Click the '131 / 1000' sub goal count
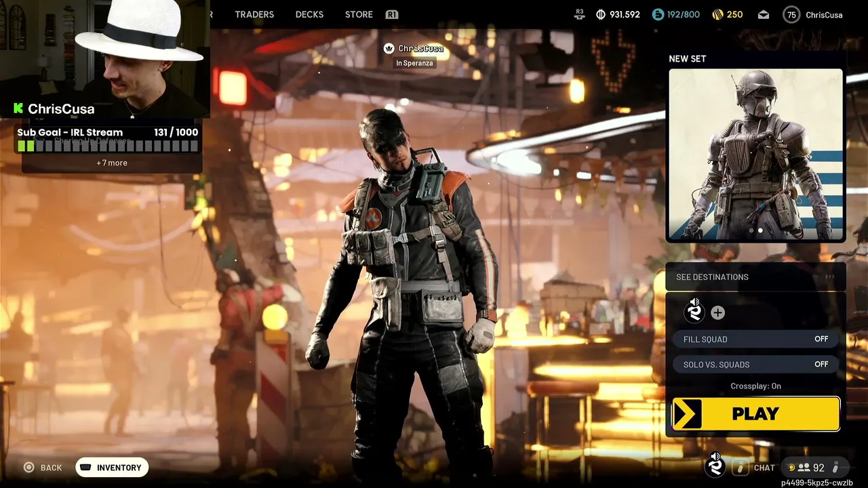The width and height of the screenshot is (868, 488). 176,132
